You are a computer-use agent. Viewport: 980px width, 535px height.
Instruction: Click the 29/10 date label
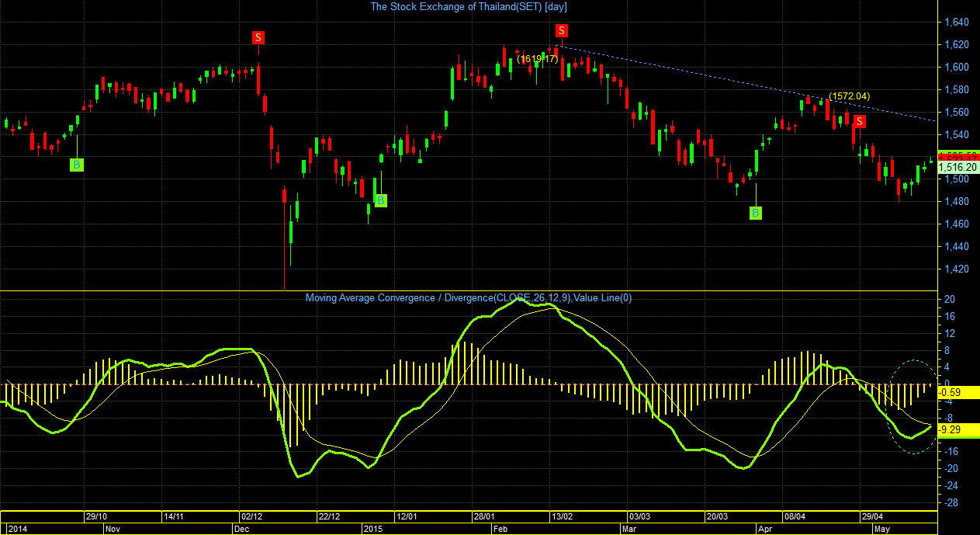pyautogui.click(x=96, y=516)
